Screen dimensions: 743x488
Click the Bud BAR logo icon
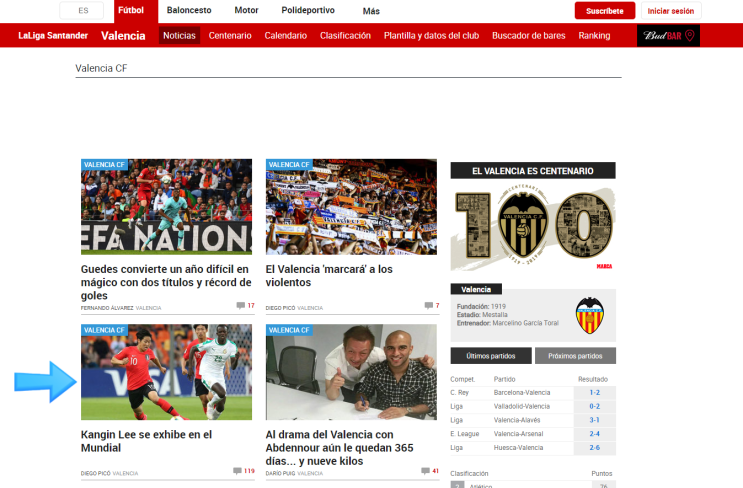coord(668,36)
